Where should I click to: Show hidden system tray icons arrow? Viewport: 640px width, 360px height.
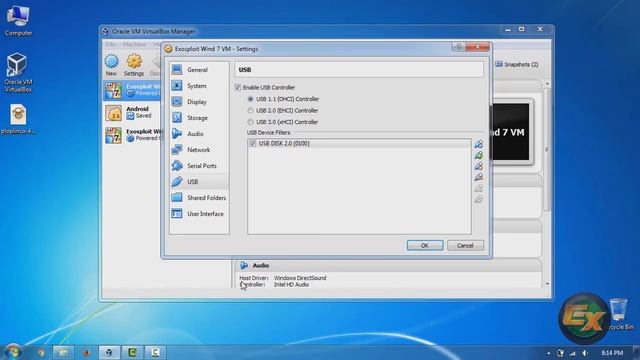coord(549,353)
